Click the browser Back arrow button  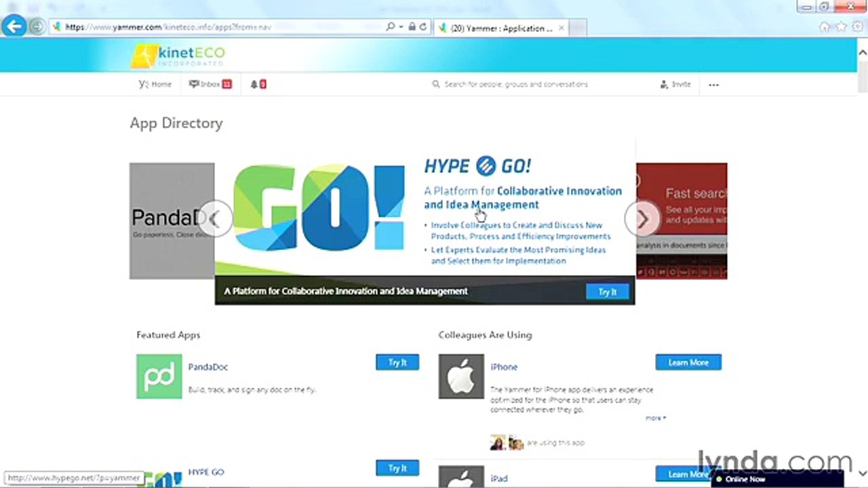pos(14,26)
